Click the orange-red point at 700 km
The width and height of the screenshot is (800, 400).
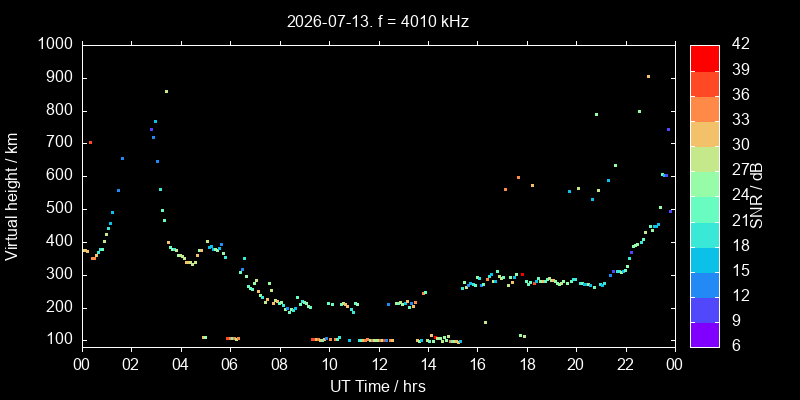(x=90, y=142)
